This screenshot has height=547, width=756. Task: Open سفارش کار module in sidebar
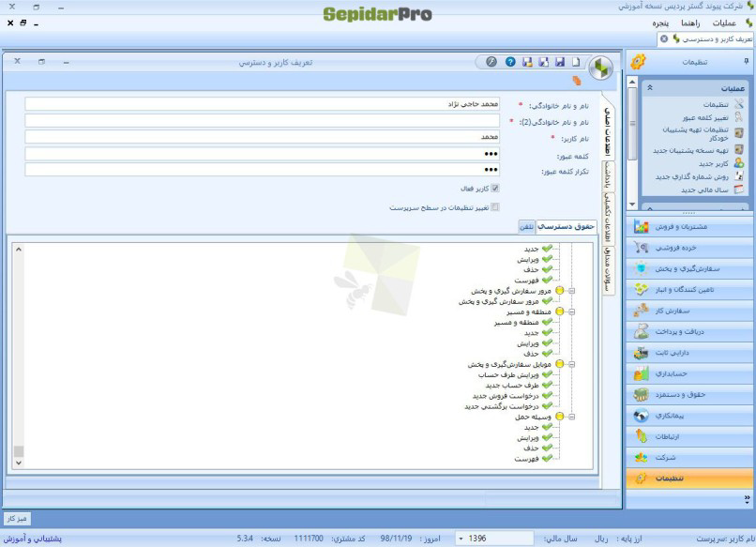[688, 311]
